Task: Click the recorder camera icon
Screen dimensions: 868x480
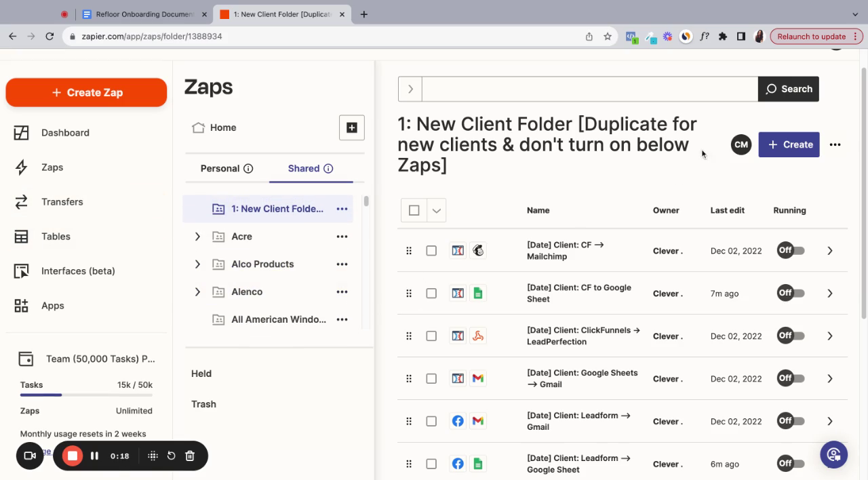Action: click(30, 456)
